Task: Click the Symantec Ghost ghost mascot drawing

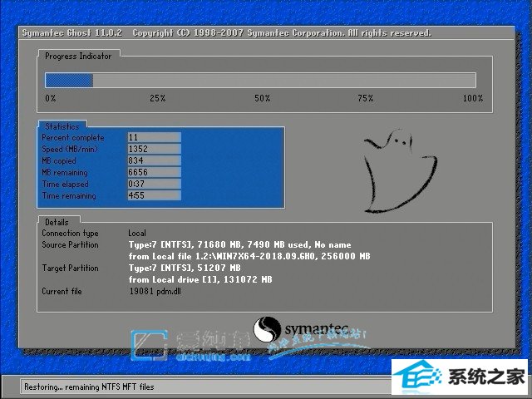Action: click(401, 171)
